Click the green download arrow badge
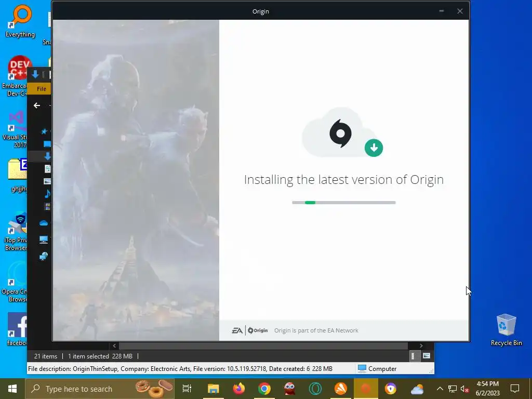 pos(374,148)
